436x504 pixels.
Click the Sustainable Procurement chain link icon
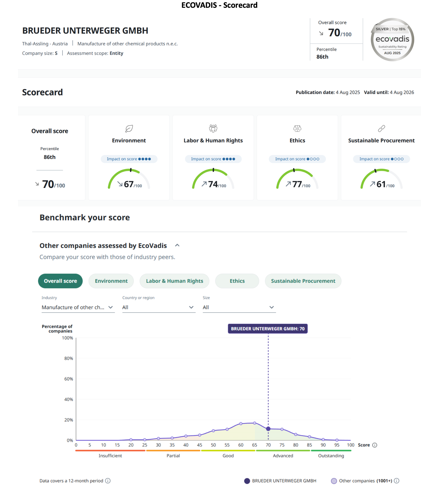tap(381, 129)
